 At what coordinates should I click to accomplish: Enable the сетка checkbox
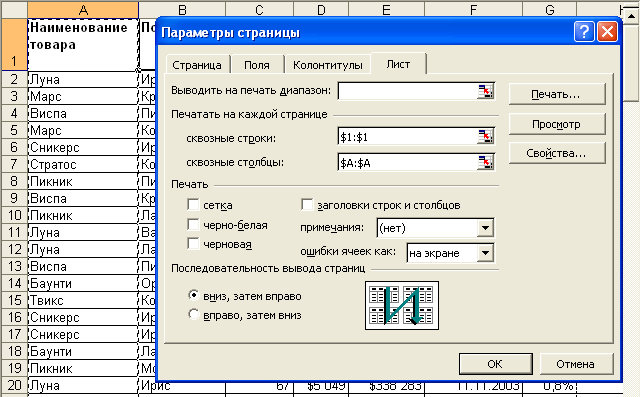pos(193,204)
